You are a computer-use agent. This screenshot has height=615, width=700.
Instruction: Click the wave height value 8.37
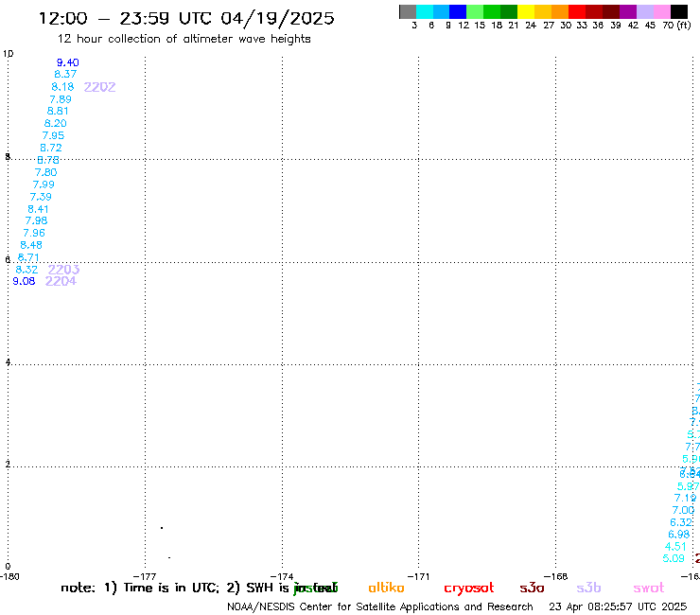tap(65, 74)
